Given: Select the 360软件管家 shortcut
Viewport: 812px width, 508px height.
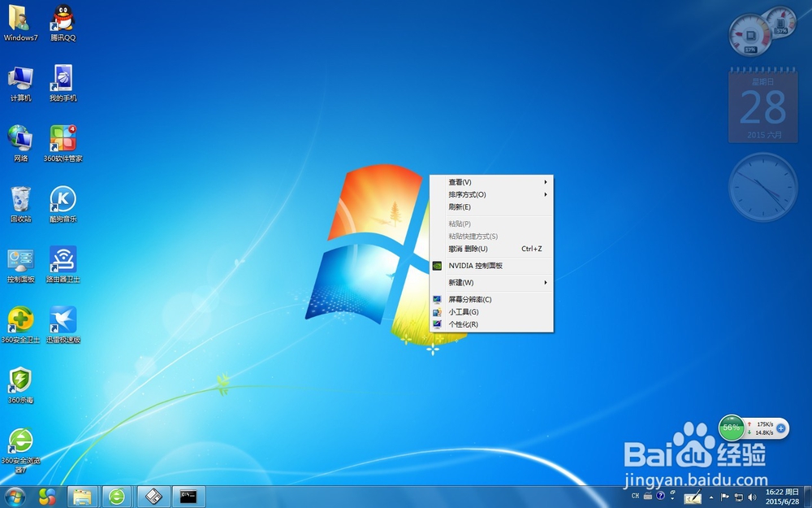Looking at the screenshot, I should (63, 144).
